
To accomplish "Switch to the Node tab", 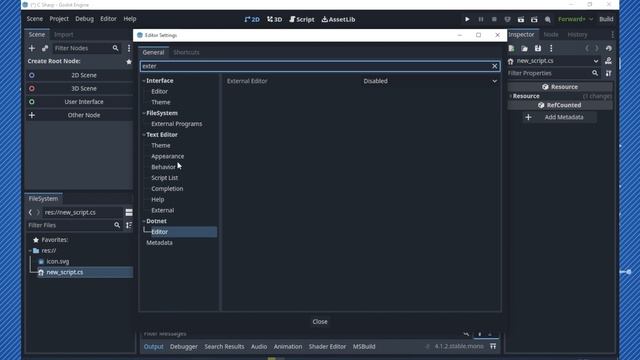I will point(551,35).
